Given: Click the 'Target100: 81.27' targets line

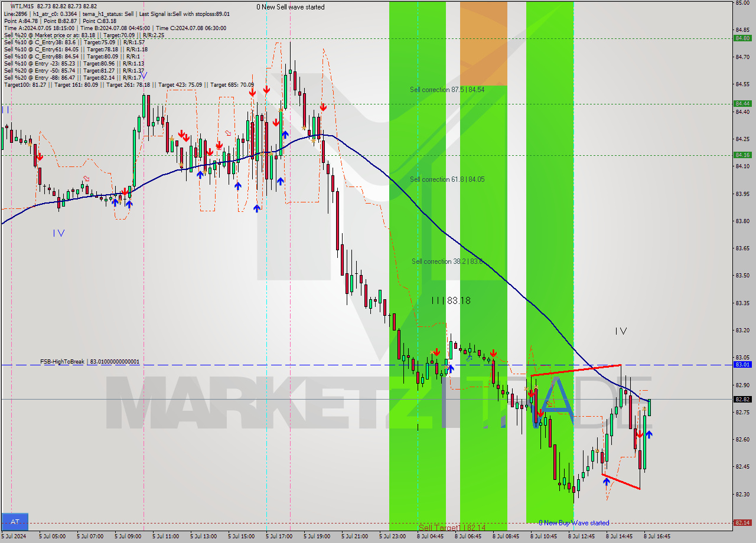Looking at the screenshot, I should [x=129, y=84].
